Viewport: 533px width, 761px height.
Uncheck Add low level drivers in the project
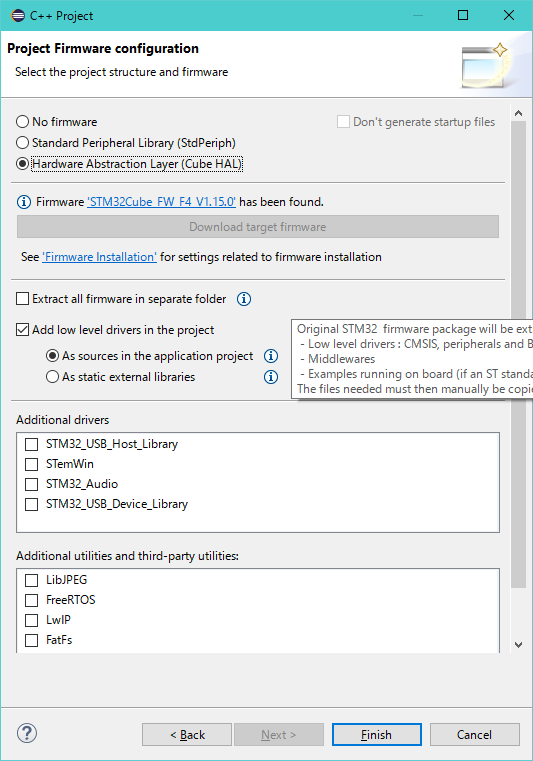(x=22, y=330)
